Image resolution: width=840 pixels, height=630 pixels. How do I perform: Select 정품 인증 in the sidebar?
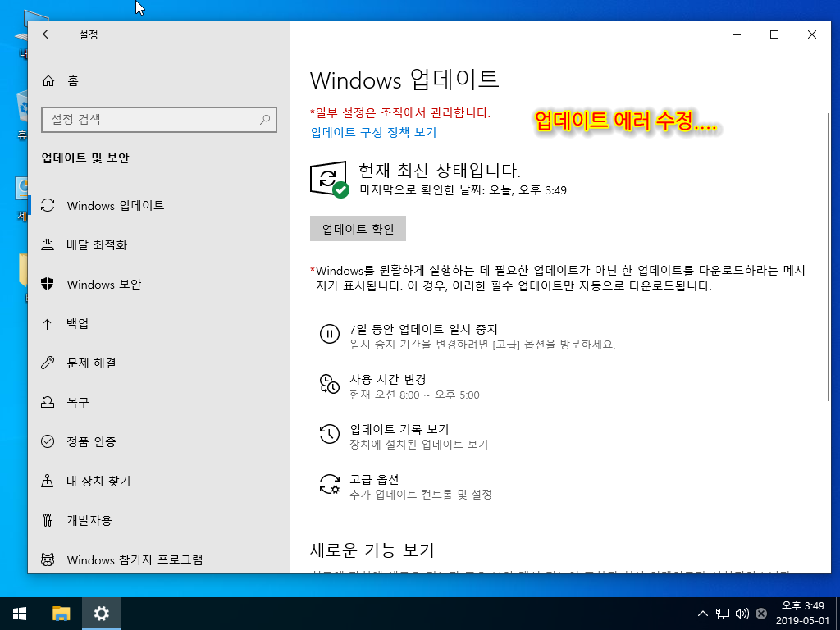pyautogui.click(x=159, y=441)
